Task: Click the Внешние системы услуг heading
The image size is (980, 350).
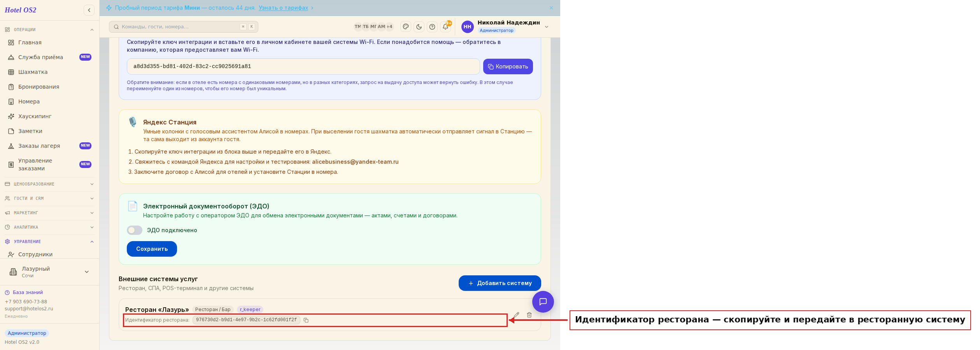Action: point(158,279)
